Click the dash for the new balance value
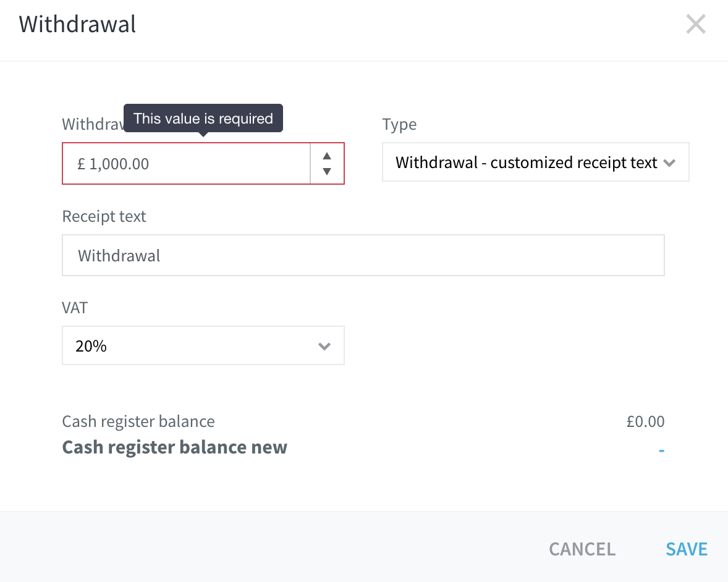The width and height of the screenshot is (728, 582). click(x=662, y=450)
